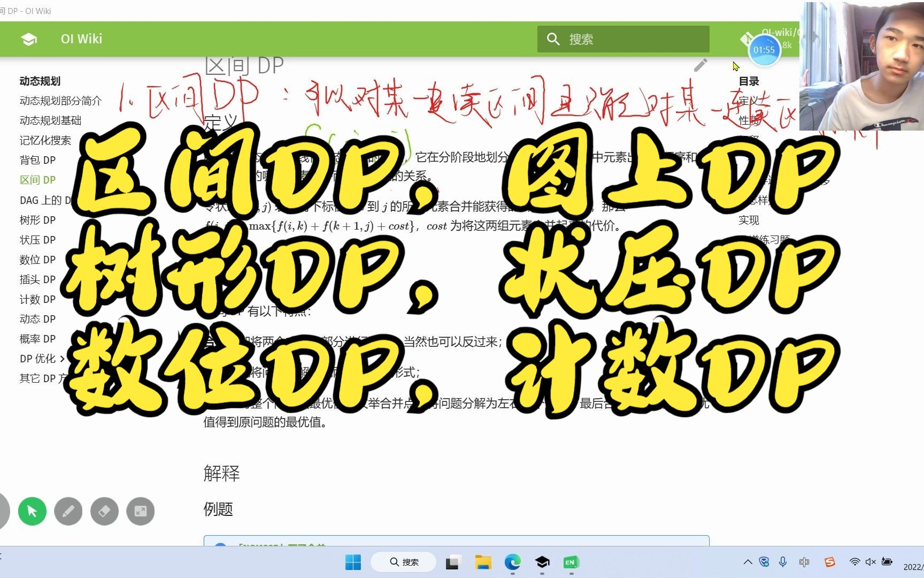
Task: Open the Windows Start menu
Action: (x=353, y=562)
